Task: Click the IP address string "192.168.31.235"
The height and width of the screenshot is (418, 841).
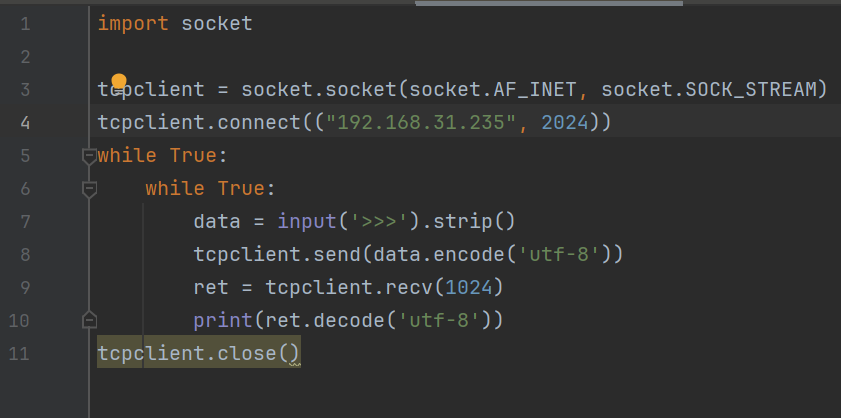Action: pos(416,123)
